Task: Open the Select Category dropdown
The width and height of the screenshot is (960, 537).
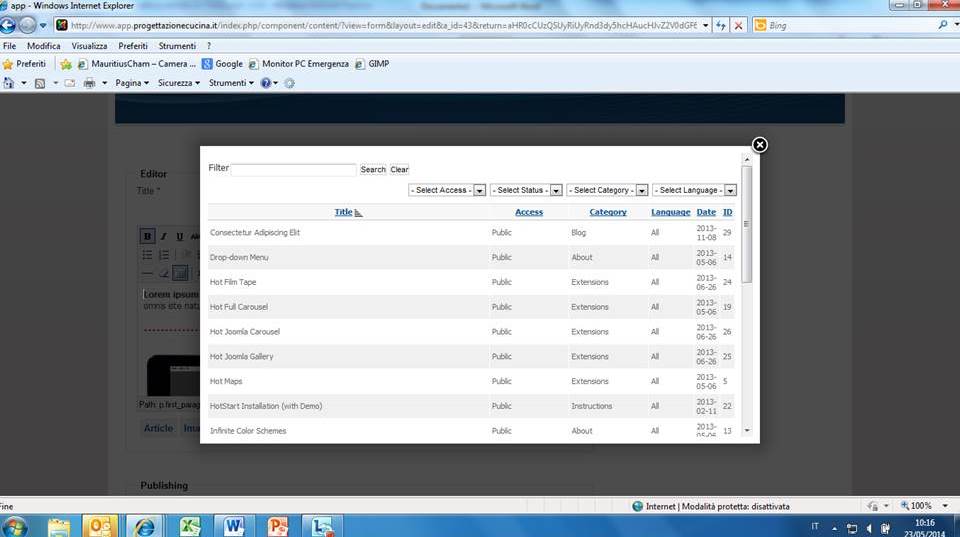Action: point(607,190)
